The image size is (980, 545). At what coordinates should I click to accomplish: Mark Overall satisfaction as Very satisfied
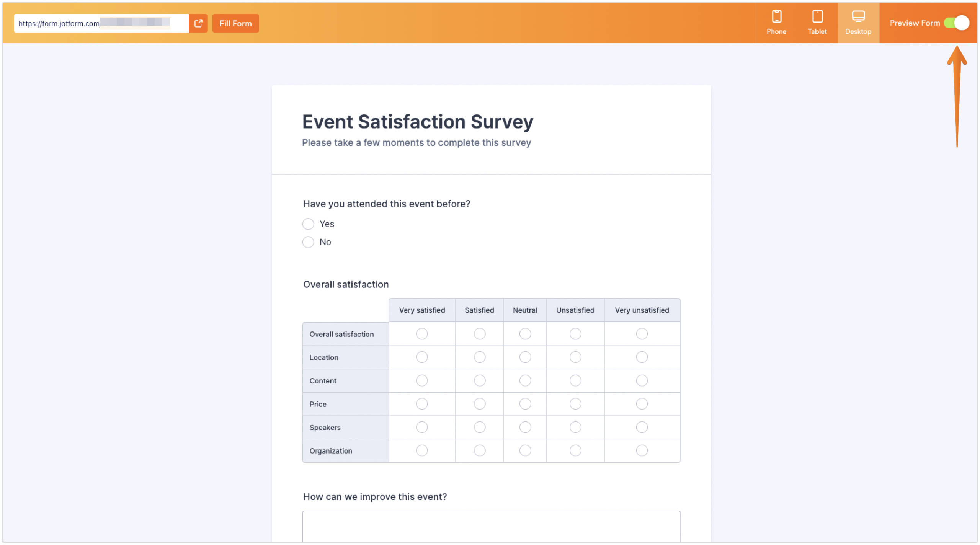pos(422,334)
